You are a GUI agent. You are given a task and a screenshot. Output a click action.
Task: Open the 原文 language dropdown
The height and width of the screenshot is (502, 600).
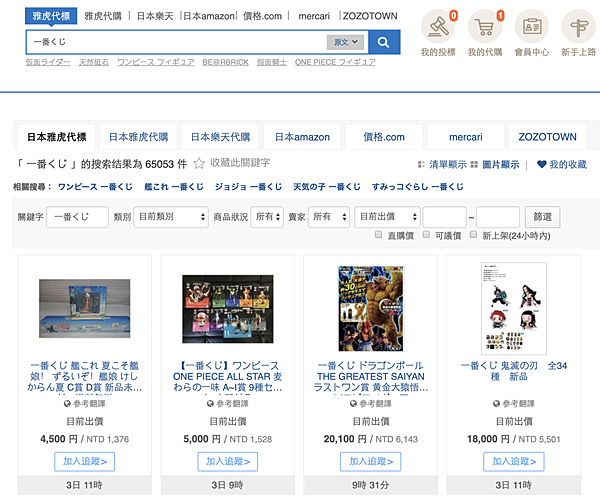pyautogui.click(x=346, y=42)
